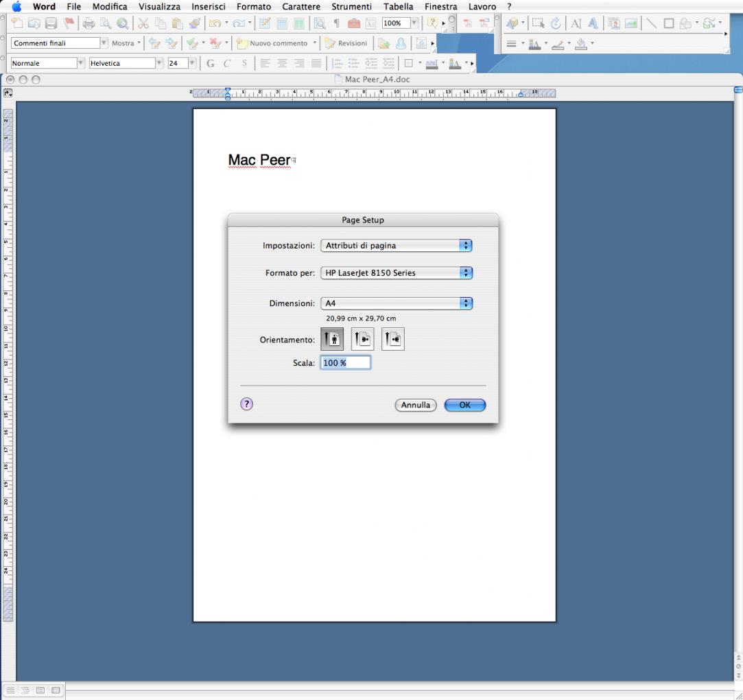Open the Impostazioni dropdown
Viewport: 743px width, 700px height.
pyautogui.click(x=397, y=246)
